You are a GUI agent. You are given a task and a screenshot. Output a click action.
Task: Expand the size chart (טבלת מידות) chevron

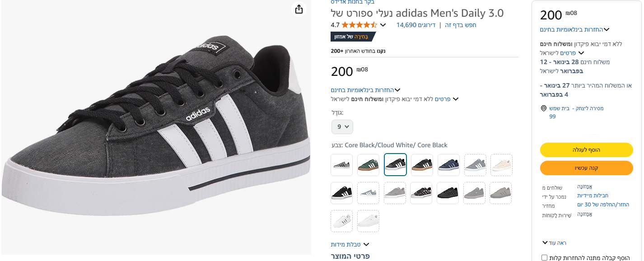(366, 245)
